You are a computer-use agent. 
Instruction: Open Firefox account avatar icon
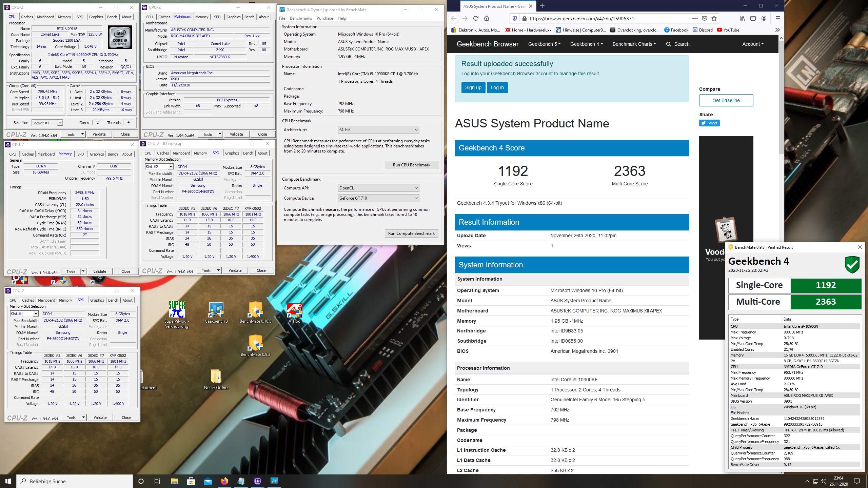764,18
